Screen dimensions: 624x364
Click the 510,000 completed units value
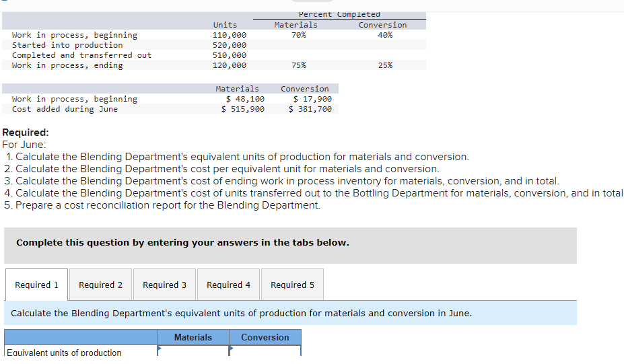[230, 55]
